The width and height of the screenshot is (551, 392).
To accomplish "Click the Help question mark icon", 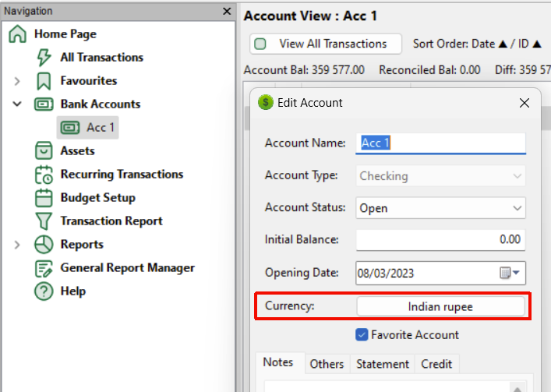I will click(44, 291).
